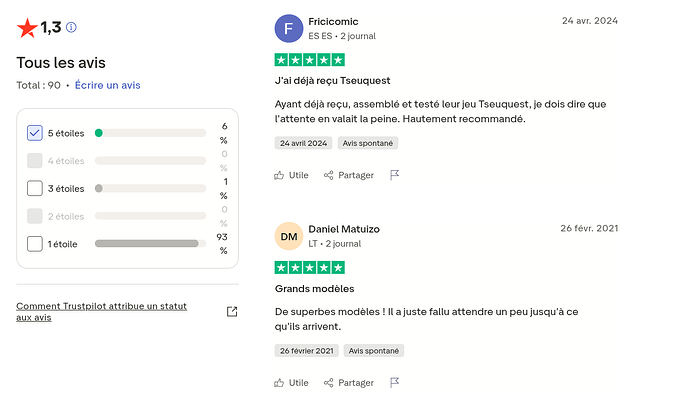Check the 3 étoiles filter checkbox
690x403 pixels.
(x=35, y=188)
